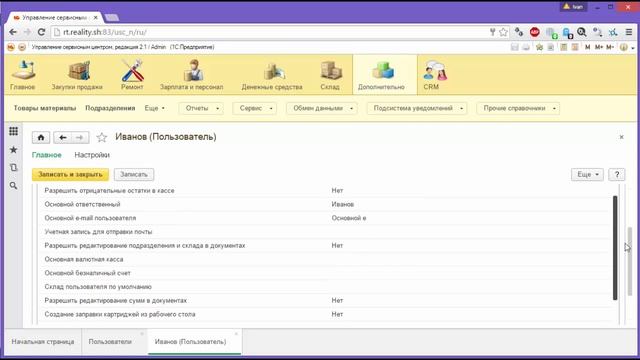Viewport: 640px width, 360px height.
Task: Click Нет value for отрицательные остатки
Action: coord(337,191)
